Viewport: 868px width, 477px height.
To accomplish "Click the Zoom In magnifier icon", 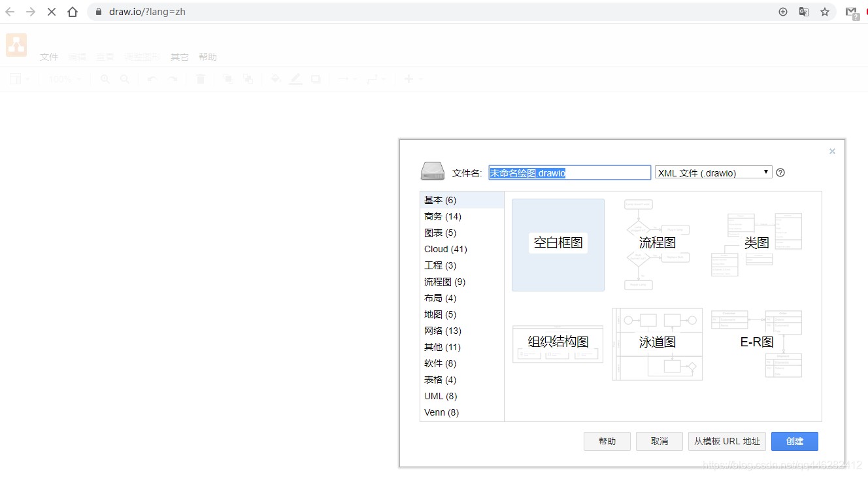I will coord(105,78).
